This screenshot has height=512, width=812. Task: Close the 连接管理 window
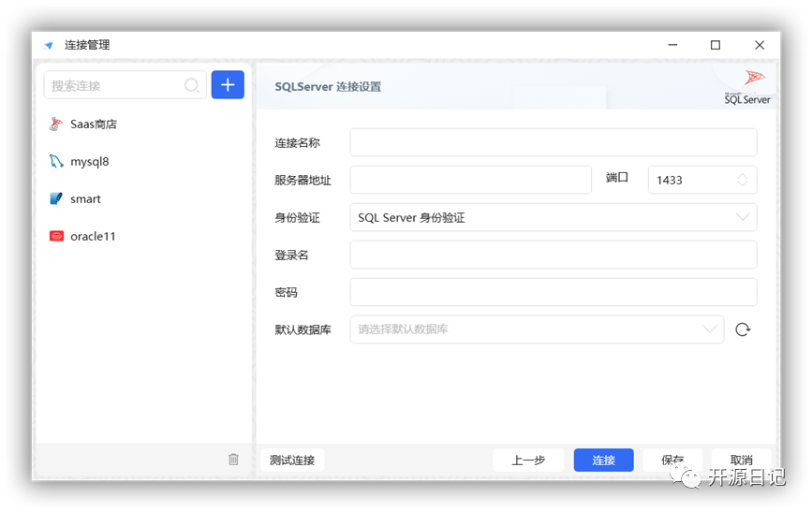(x=760, y=45)
